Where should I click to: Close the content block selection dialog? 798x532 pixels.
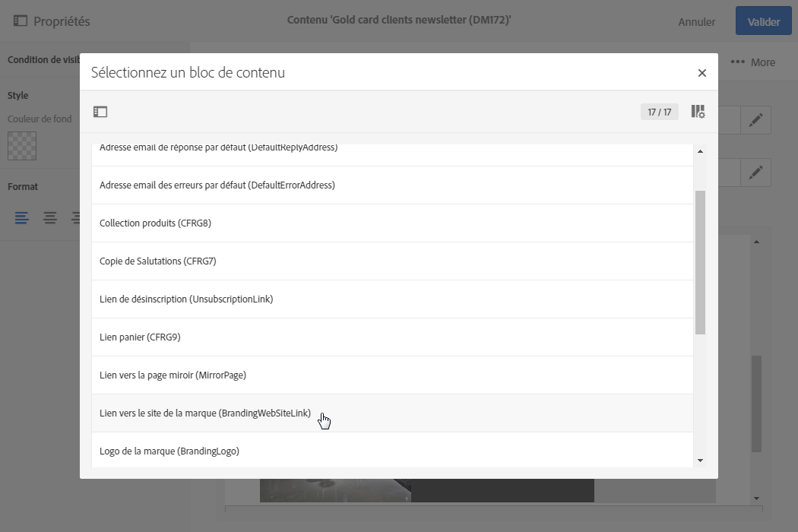click(x=701, y=73)
